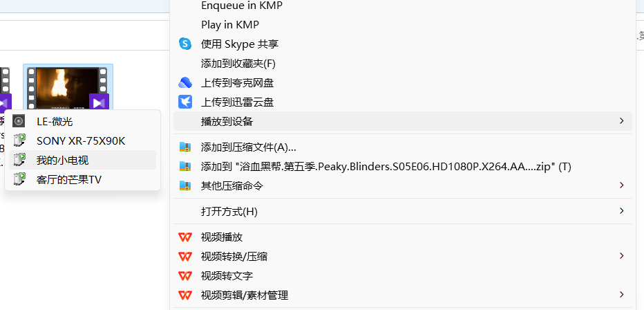The image size is (644, 310).
Task: Select the highlighted video file thumbnail
Action: click(68, 89)
